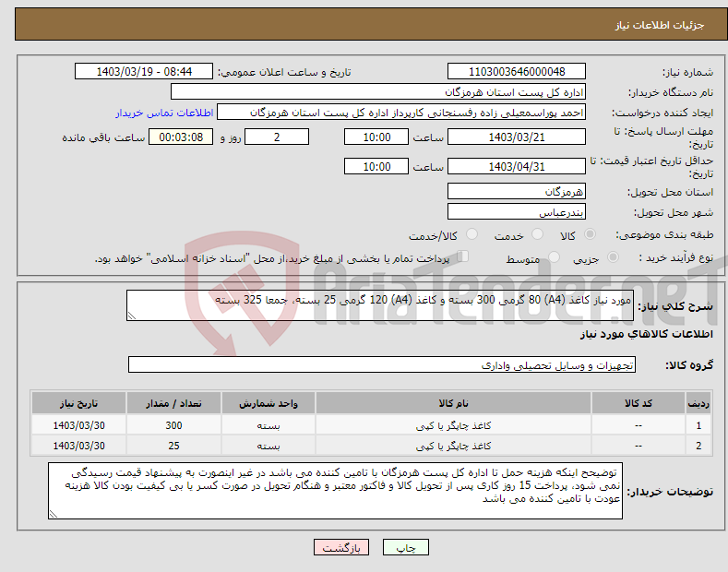
Task: Click the بازگشت (back) button
Action: pyautogui.click(x=341, y=547)
